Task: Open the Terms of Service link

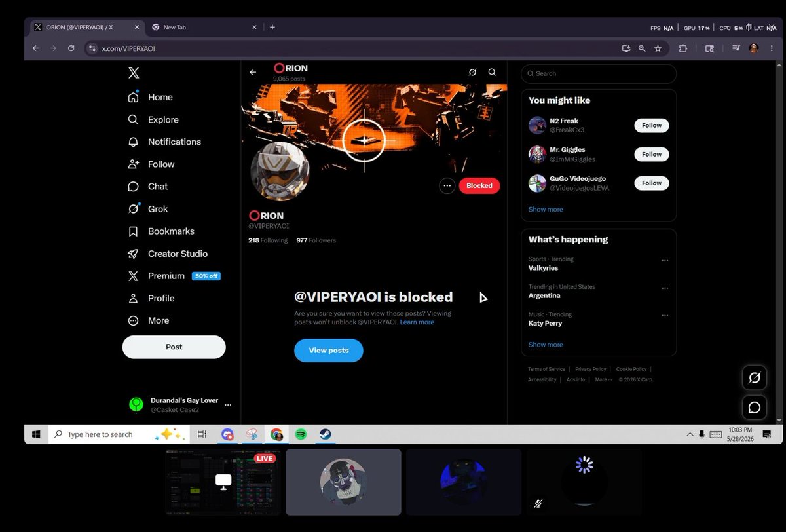Action: 546,369
